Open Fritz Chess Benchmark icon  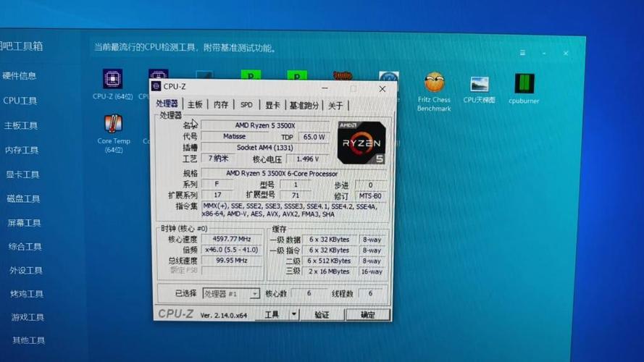[434, 82]
